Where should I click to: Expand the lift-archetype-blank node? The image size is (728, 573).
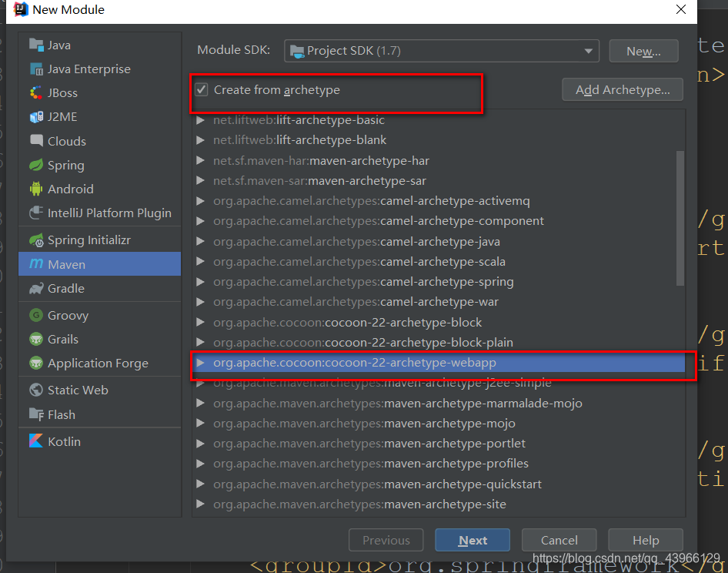click(x=201, y=140)
